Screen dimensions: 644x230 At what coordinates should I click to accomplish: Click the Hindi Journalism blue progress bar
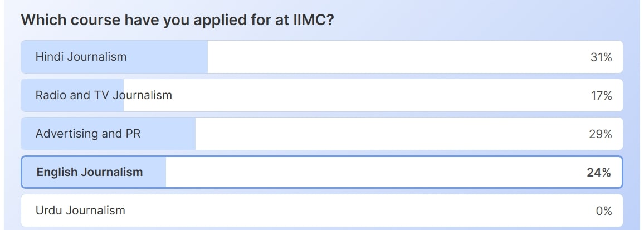click(167, 57)
